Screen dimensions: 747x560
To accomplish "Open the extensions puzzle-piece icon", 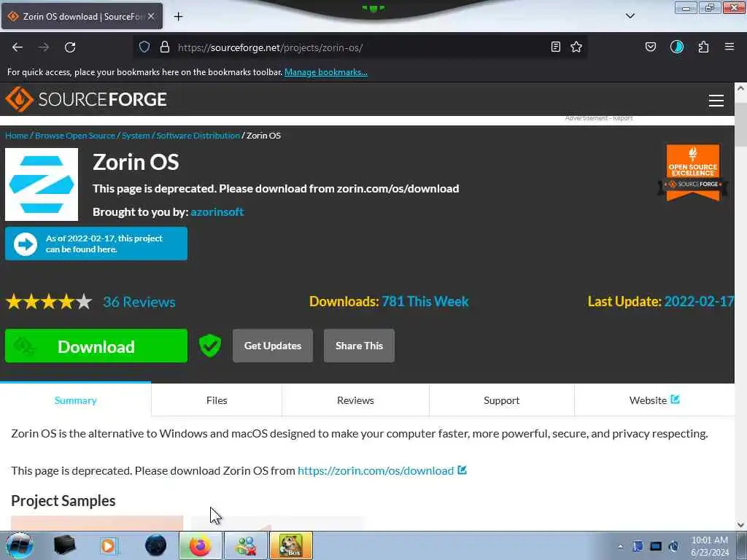I will [x=704, y=47].
